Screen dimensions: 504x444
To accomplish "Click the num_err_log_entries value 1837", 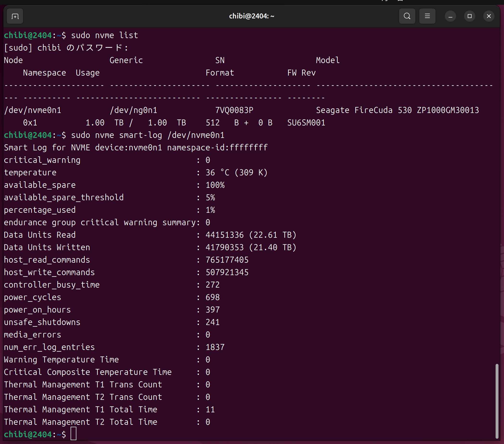I will tap(215, 347).
